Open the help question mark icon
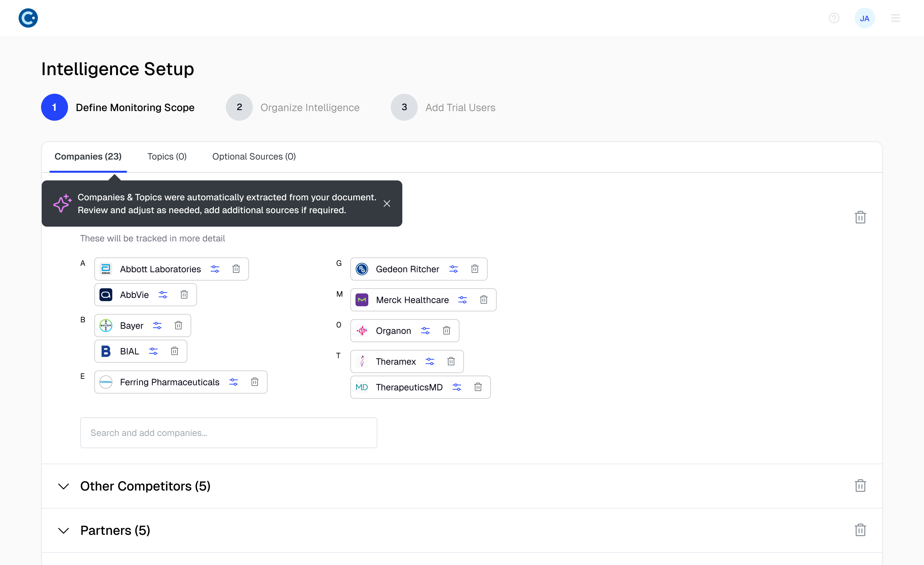The image size is (924, 565). click(x=834, y=18)
